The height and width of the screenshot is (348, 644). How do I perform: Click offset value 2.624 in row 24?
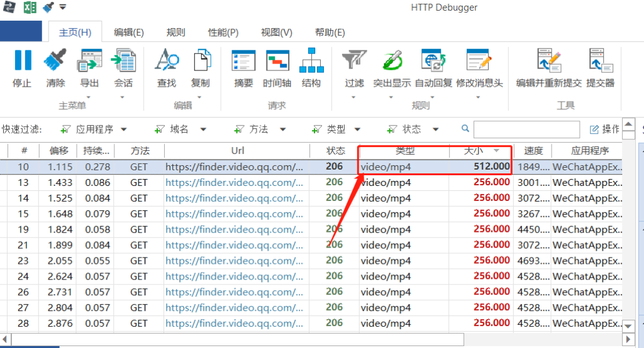[x=60, y=276]
